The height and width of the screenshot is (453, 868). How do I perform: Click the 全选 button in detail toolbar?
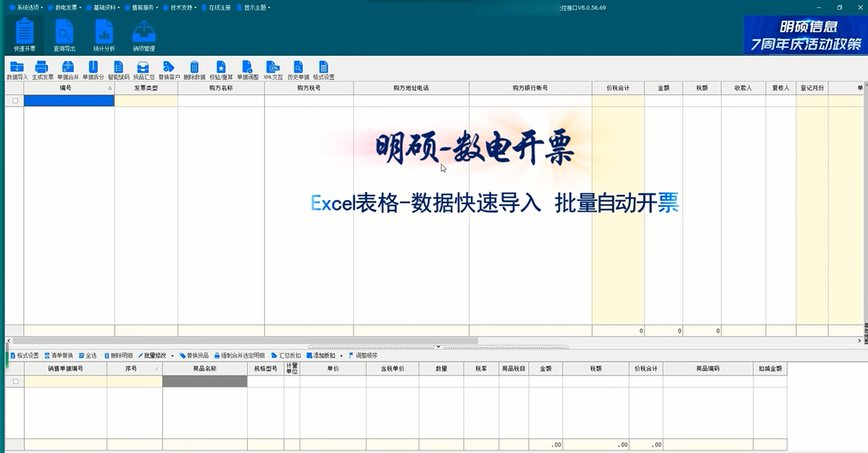(87, 355)
